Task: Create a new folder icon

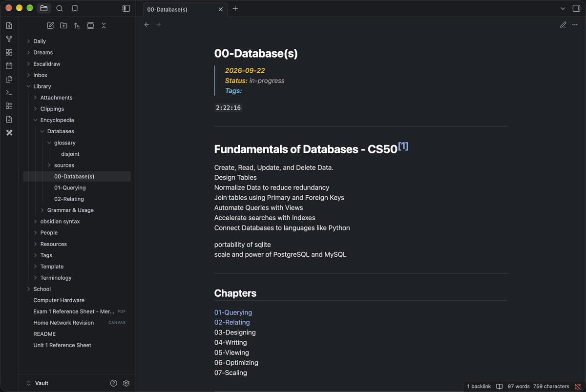Action: (63, 25)
